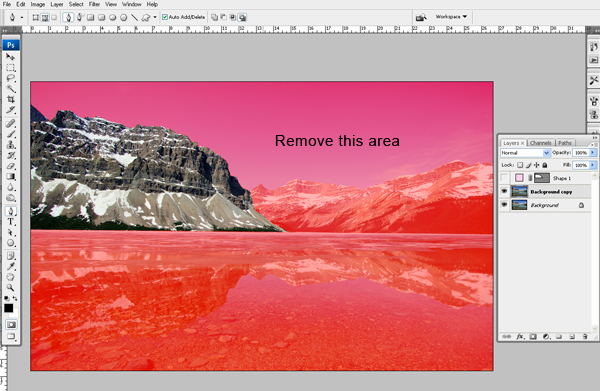Select the Background copy layer thumbnail
Image resolution: width=600 pixels, height=391 pixels.
[x=519, y=191]
